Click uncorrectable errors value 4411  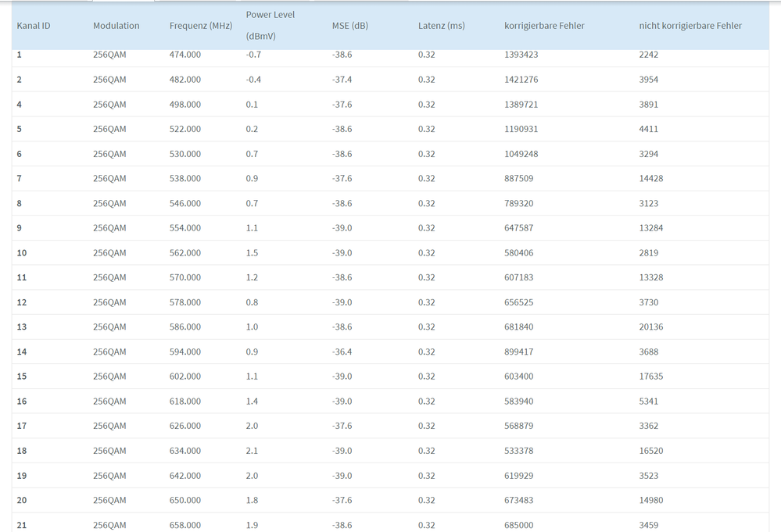pos(649,129)
